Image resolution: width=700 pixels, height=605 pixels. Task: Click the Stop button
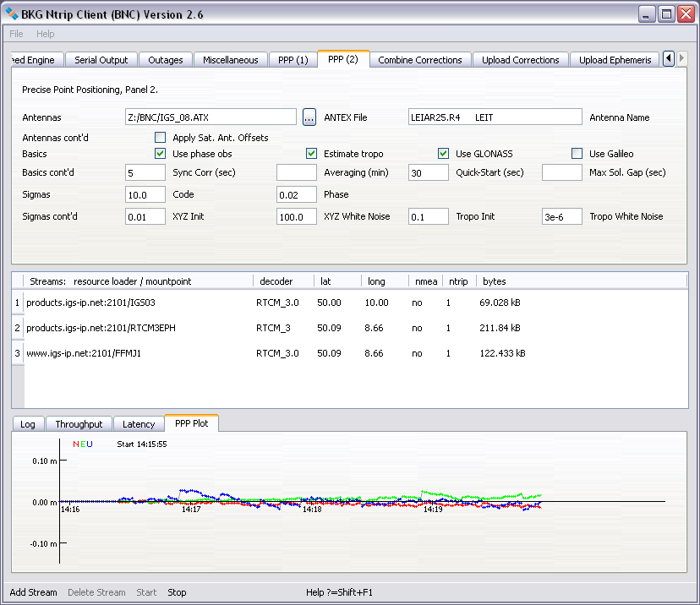click(177, 592)
